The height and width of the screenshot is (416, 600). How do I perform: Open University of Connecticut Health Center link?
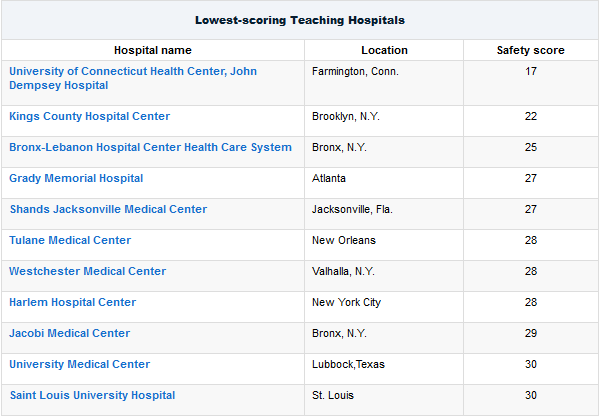(133, 78)
